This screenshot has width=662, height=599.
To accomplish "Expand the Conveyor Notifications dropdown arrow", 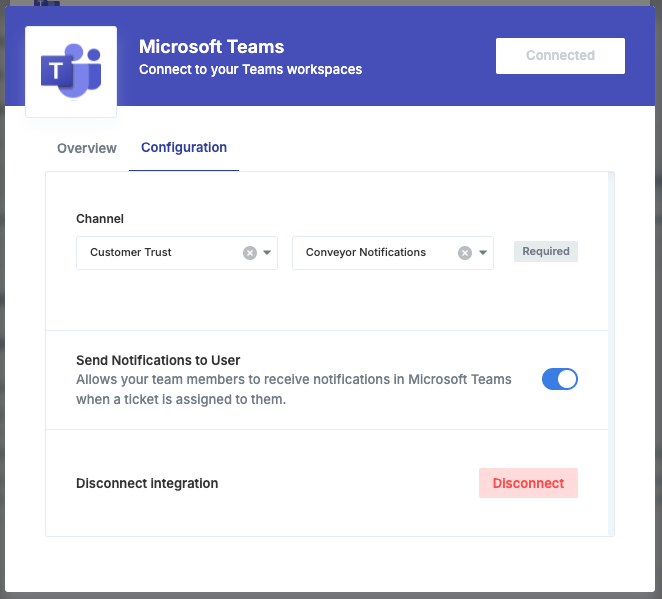I will [x=483, y=252].
